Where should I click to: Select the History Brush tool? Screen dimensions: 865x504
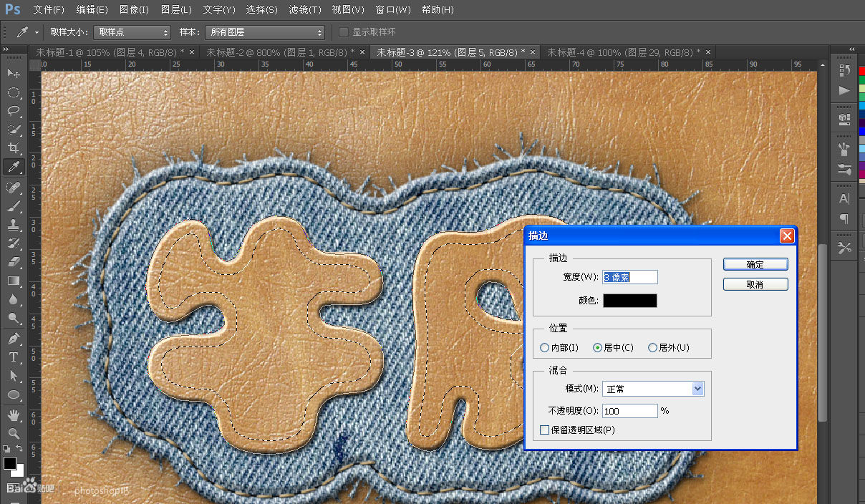coord(14,243)
